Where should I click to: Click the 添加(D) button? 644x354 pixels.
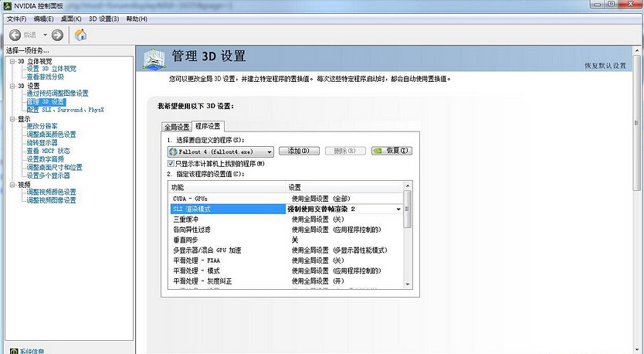(299, 151)
